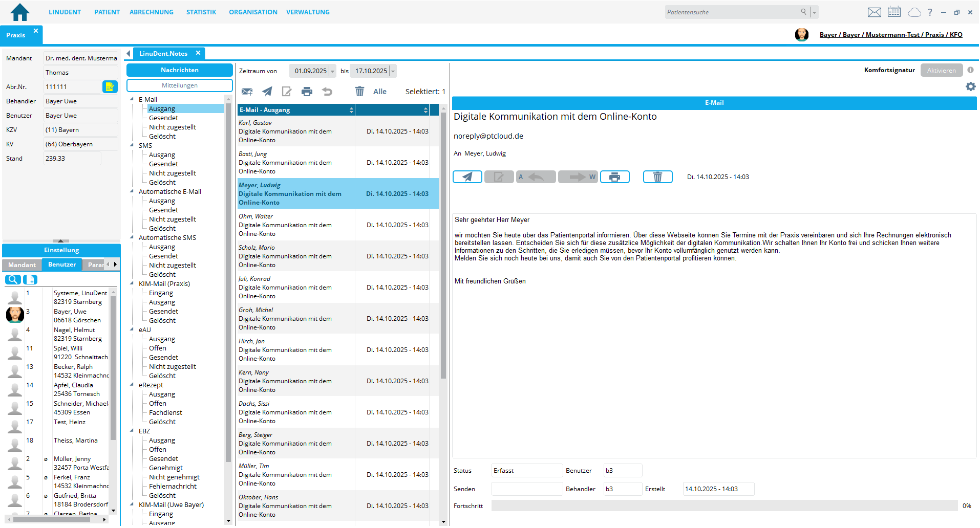This screenshot has width=980, height=528.
Task: Click the new e-mail envelope icon
Action: click(247, 92)
